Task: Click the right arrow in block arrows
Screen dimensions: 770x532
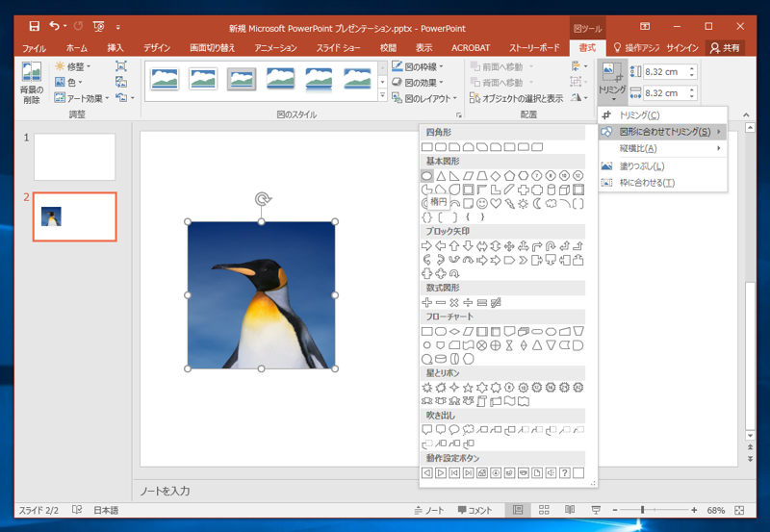Action: click(x=427, y=246)
